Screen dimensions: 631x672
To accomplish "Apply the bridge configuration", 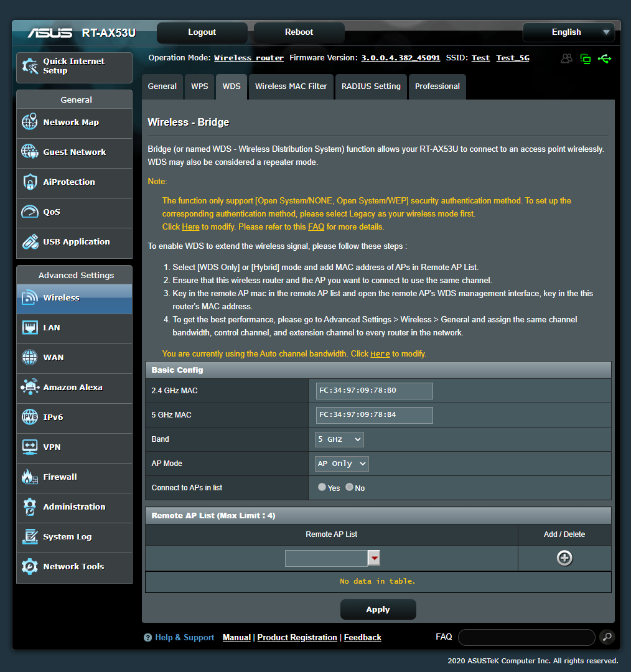I will [x=378, y=609].
